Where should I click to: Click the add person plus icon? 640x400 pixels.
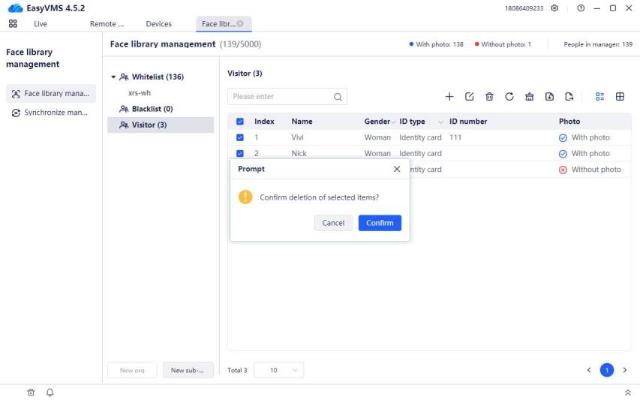pyautogui.click(x=449, y=97)
